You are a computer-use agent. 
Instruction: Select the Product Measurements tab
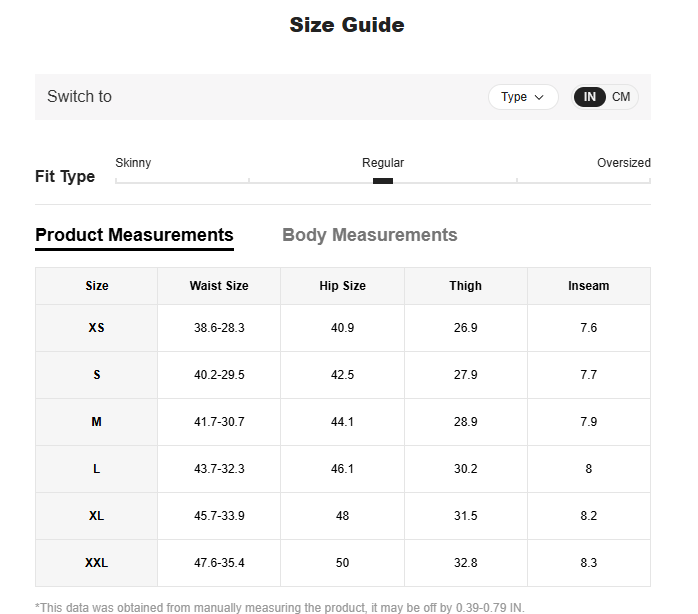point(134,235)
